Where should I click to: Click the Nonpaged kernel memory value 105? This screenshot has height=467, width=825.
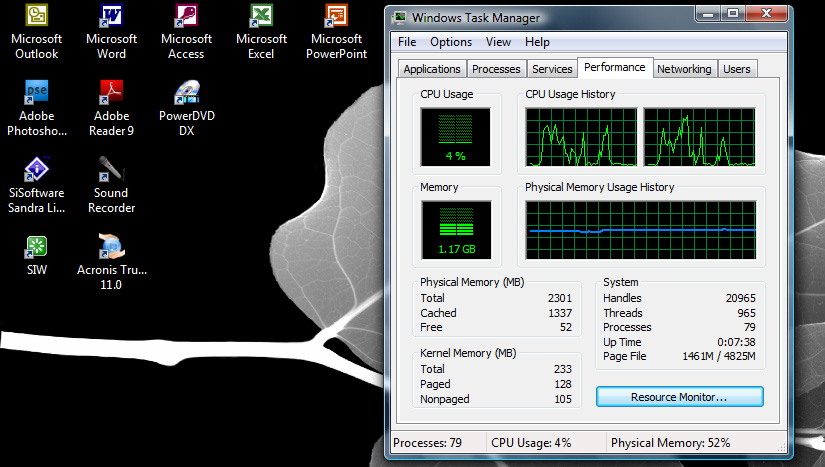coord(562,399)
